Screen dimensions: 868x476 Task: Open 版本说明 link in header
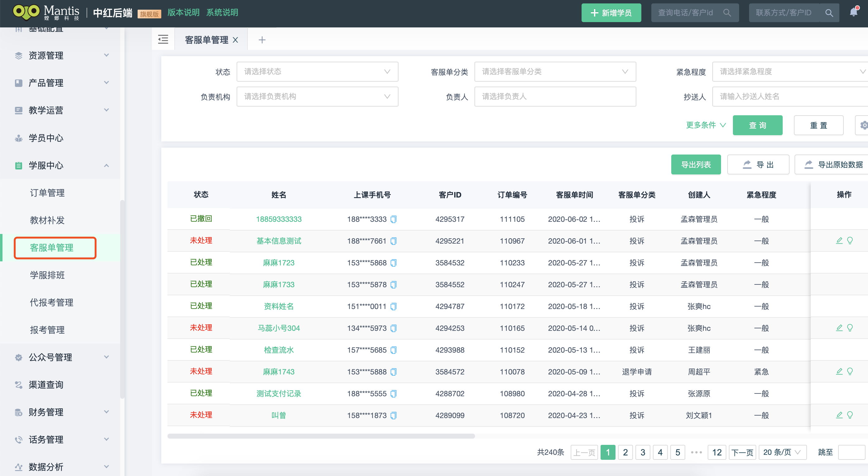pyautogui.click(x=183, y=12)
